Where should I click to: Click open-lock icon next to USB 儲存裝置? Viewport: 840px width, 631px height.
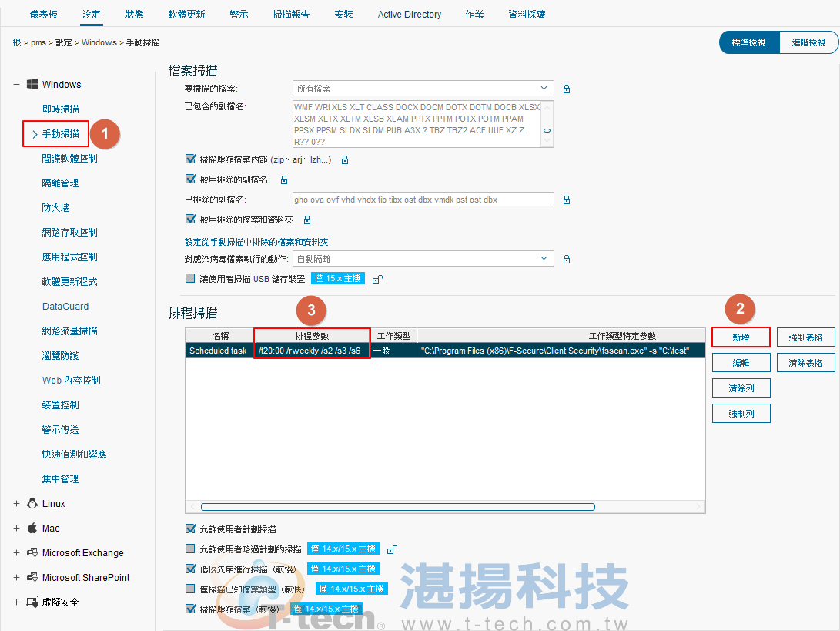click(378, 279)
